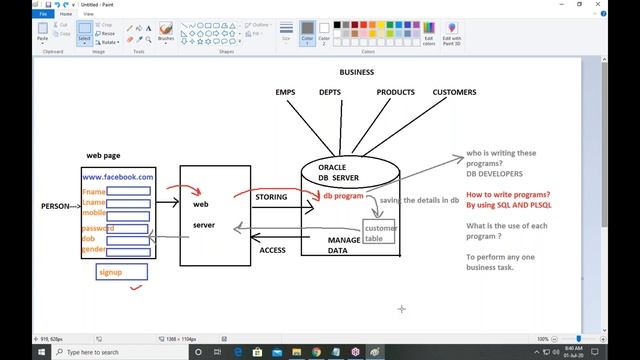640x360 pixels.
Task: Pick the red color swatch
Action: (x=364, y=25)
